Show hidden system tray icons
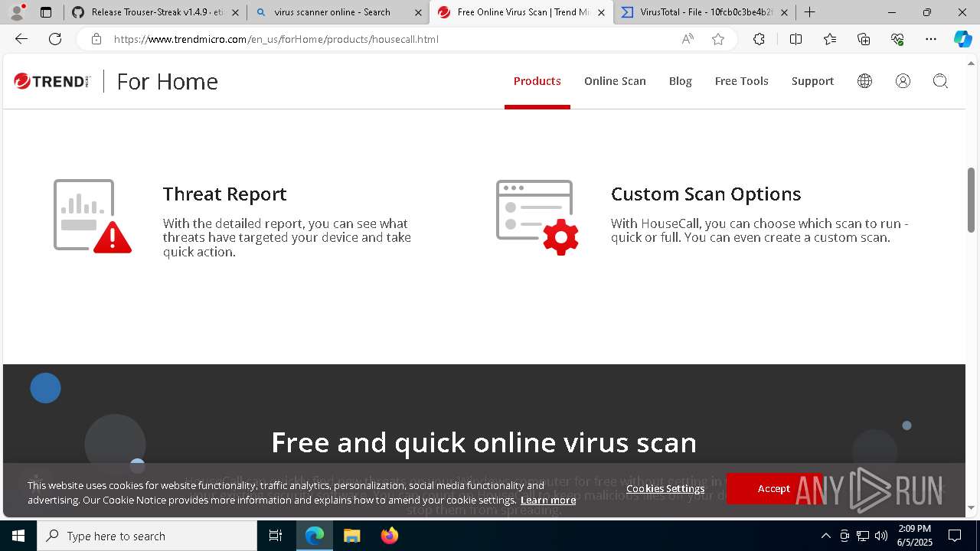Screen dimensions: 980x551 click(825, 536)
